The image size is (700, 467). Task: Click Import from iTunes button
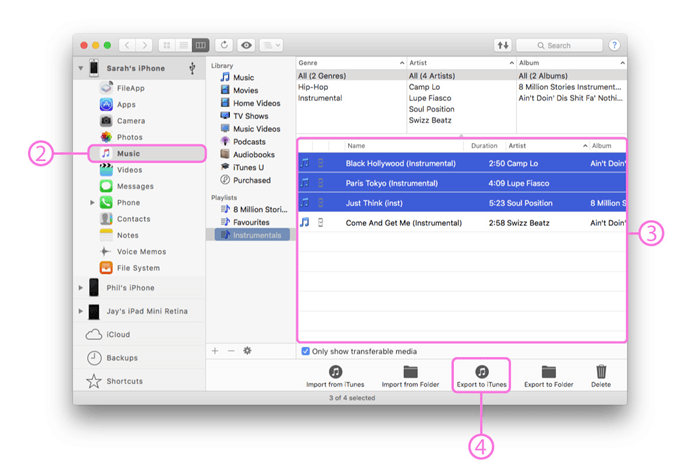click(x=335, y=376)
